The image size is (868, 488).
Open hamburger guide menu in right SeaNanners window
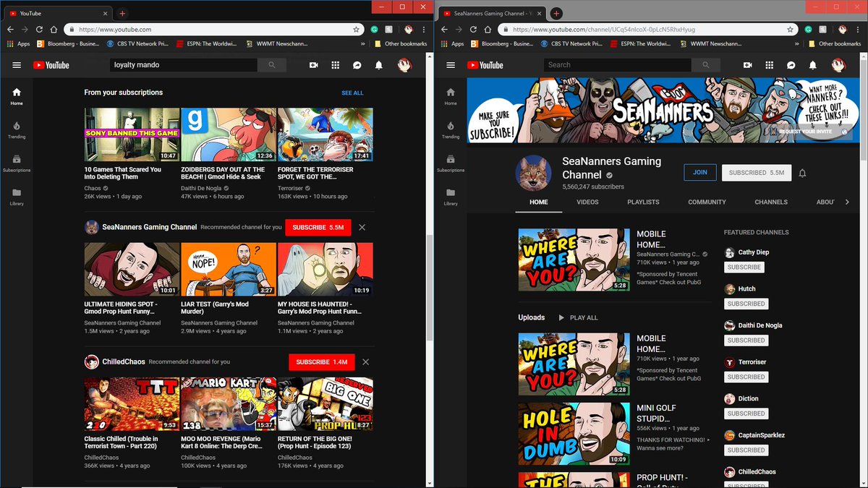tap(451, 65)
